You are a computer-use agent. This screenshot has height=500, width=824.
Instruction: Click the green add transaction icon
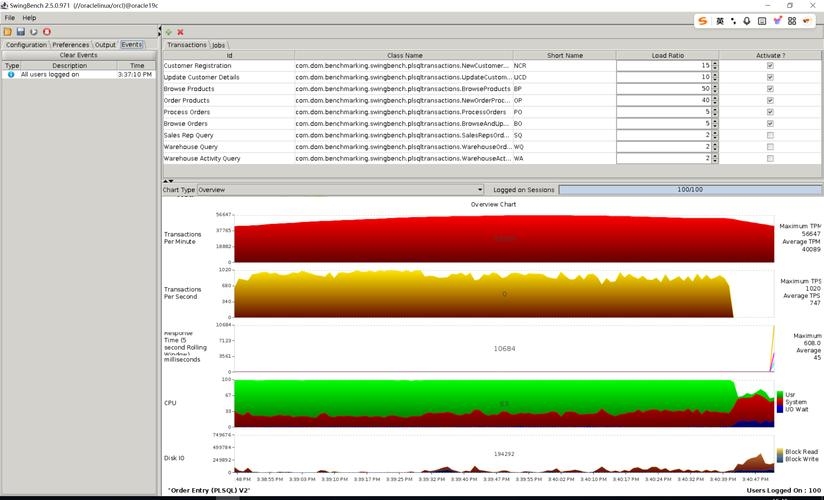coord(169,32)
